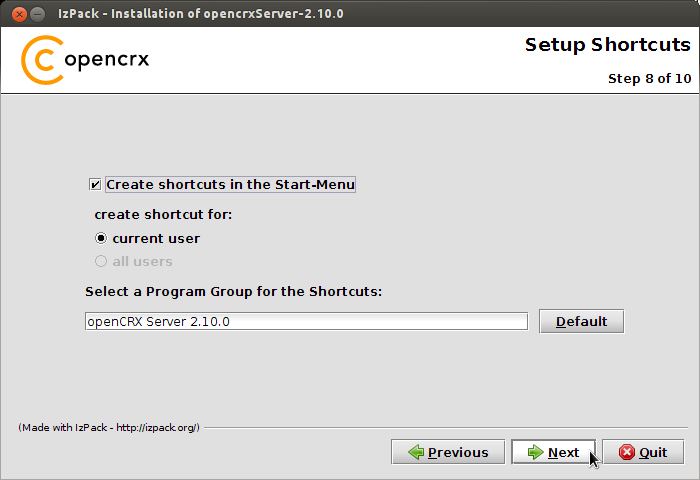
Task: Click the red X icon on Quit
Action: click(627, 452)
